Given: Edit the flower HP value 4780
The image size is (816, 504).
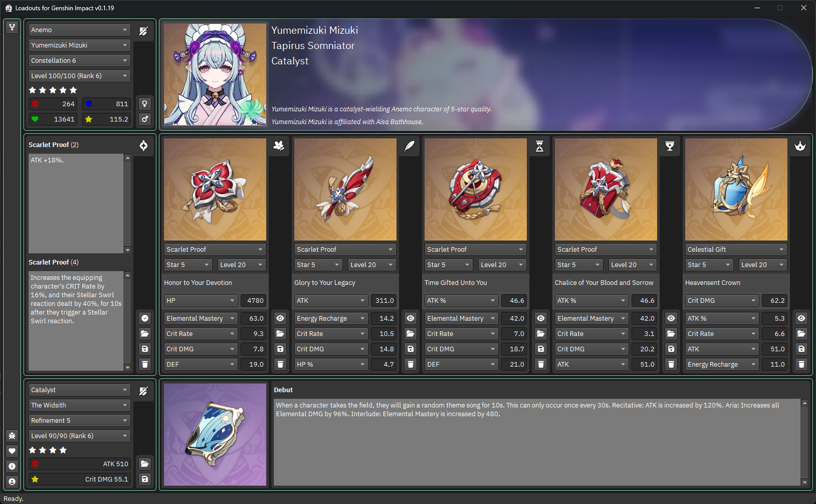Looking at the screenshot, I should (x=253, y=300).
